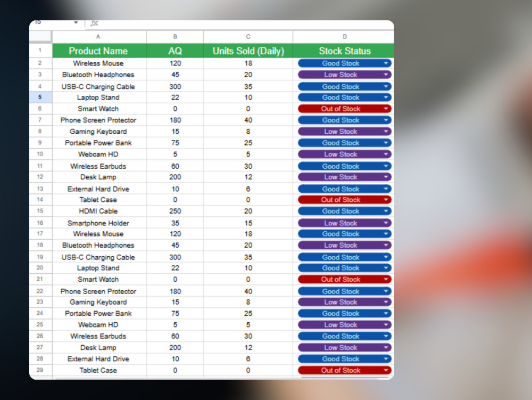Select column D header
The height and width of the screenshot is (400, 532).
[343, 37]
